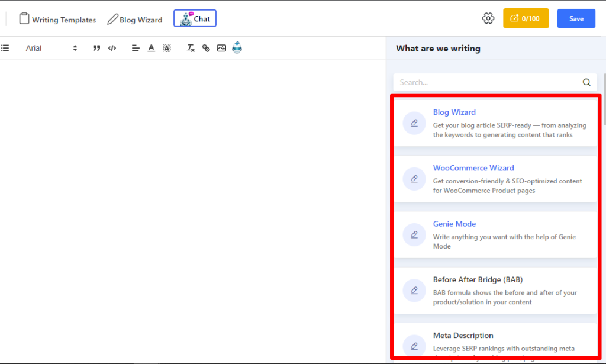Open the Blog Wizard from top bar
Screen dimensions: 606x364
(x=135, y=20)
